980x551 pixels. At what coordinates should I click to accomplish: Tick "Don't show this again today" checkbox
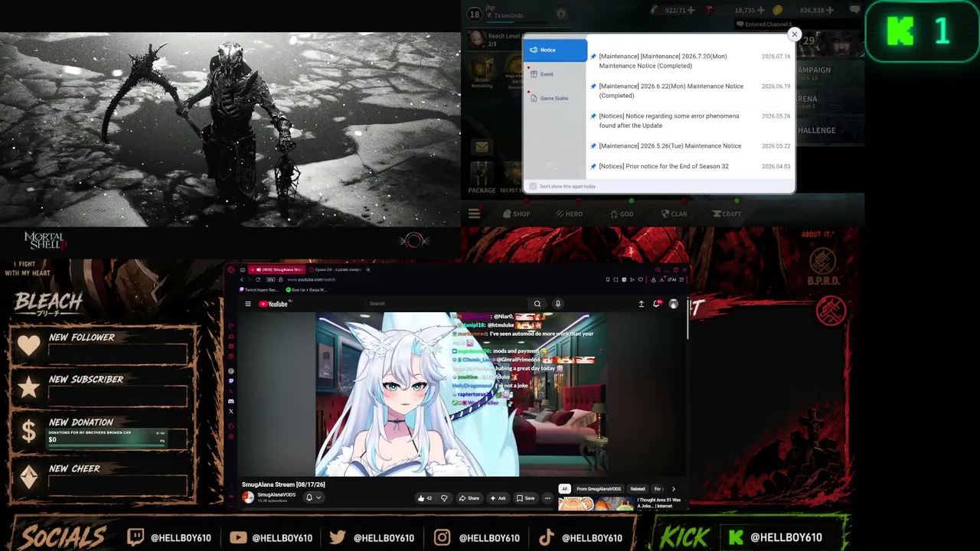[x=534, y=186]
